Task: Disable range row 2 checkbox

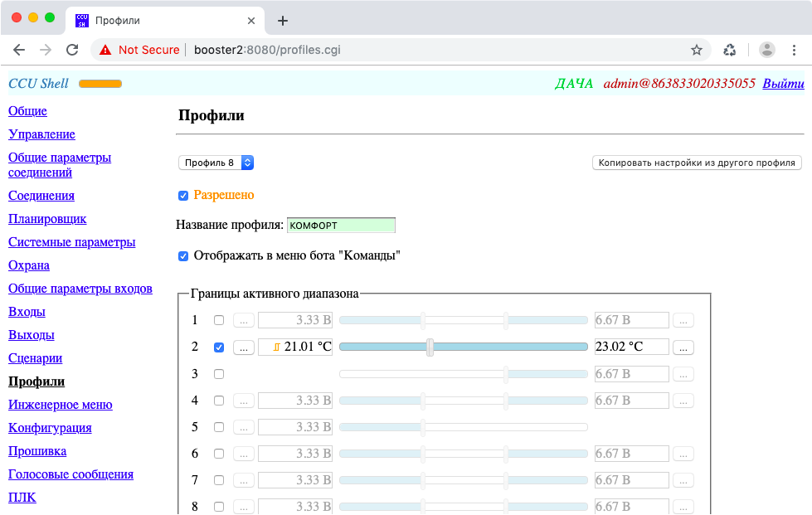Action: pos(219,347)
